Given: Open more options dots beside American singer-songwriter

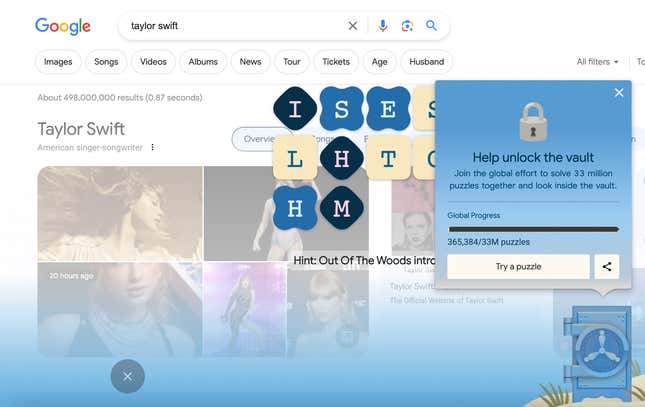Looking at the screenshot, I should click(153, 147).
